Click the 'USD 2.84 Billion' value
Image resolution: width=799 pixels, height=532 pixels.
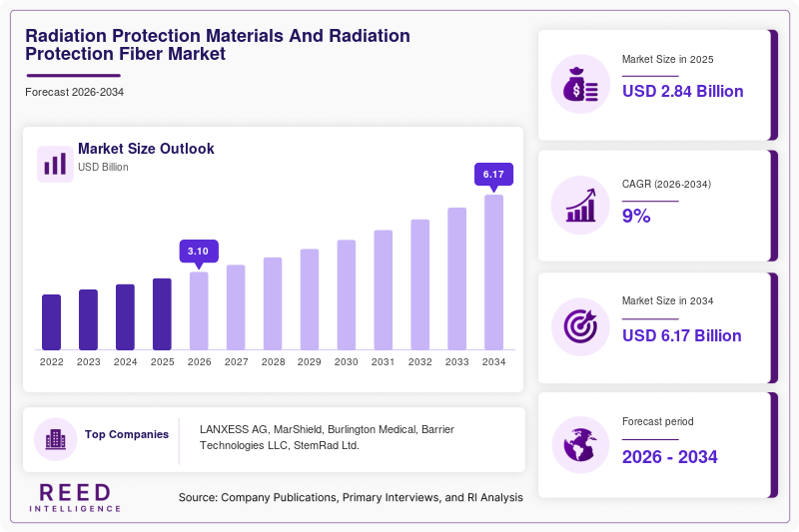(683, 91)
